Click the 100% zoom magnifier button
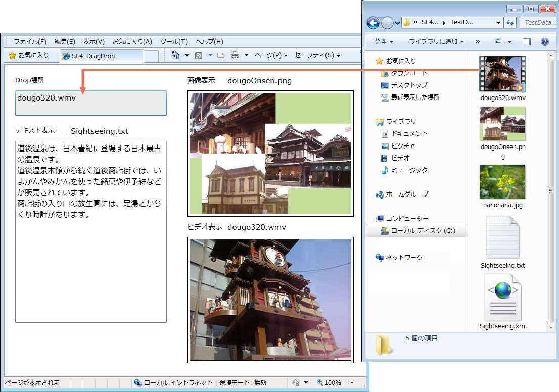Screen dimensions: 559x392 tap(329, 383)
